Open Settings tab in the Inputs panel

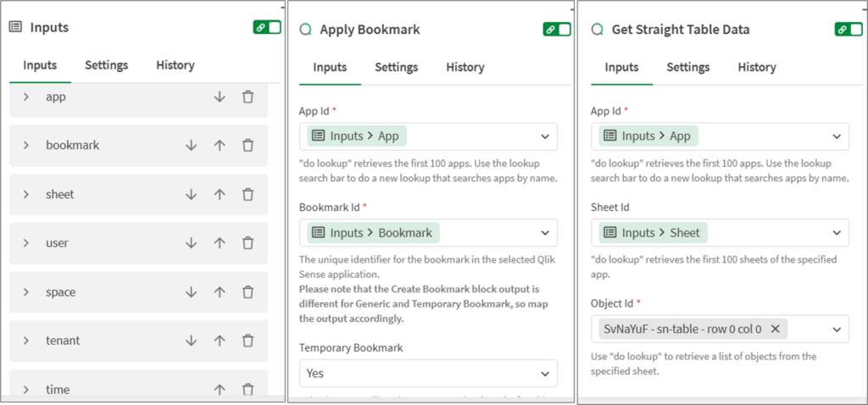[x=106, y=65]
